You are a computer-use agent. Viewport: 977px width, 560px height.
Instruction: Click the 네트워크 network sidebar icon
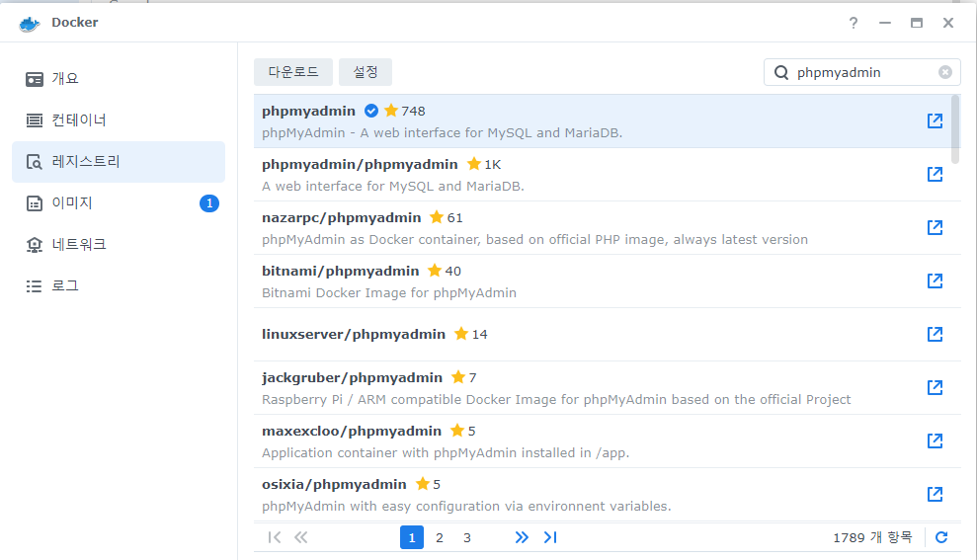tap(35, 245)
